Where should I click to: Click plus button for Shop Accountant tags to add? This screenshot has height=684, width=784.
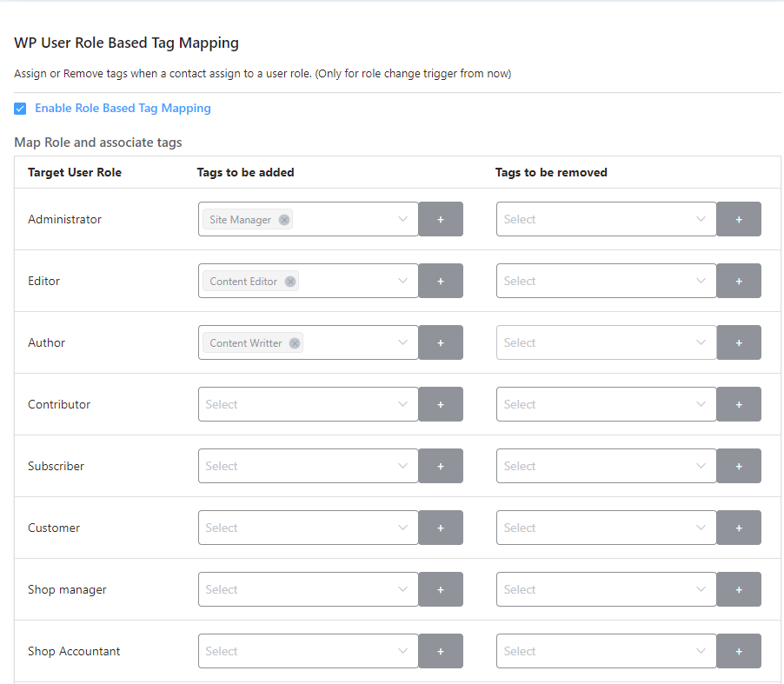441,652
